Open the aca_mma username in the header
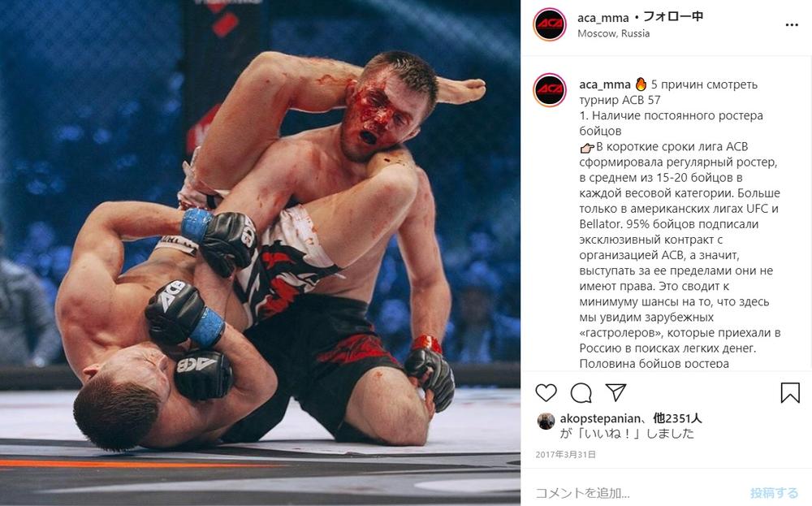This screenshot has height=506, width=812. click(x=603, y=18)
